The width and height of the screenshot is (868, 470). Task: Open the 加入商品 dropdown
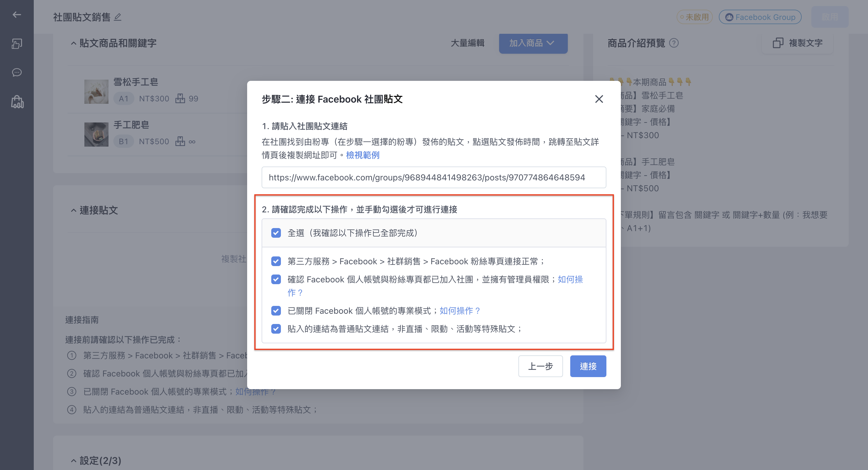coord(533,43)
